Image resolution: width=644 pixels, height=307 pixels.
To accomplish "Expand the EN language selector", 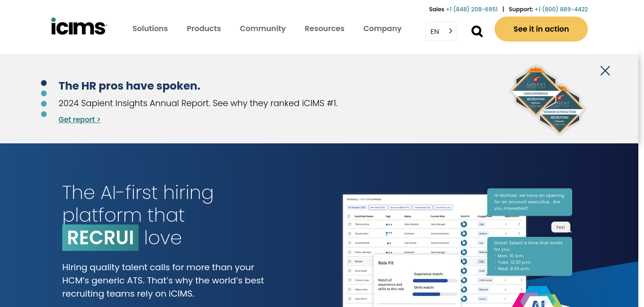I will pos(441,31).
